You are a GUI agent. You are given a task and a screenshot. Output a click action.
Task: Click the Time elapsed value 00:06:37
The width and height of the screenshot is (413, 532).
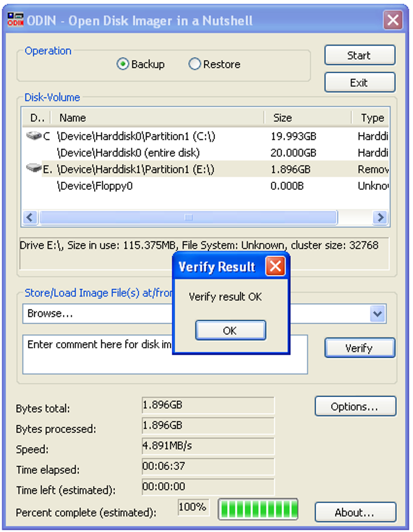coord(208,466)
